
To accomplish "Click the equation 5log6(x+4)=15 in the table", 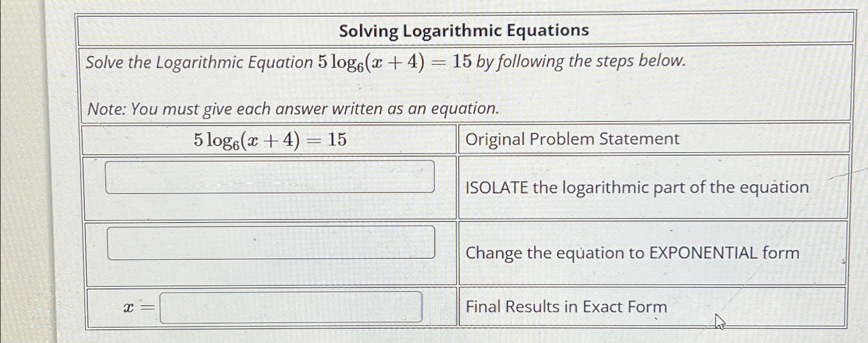I will tap(270, 139).
